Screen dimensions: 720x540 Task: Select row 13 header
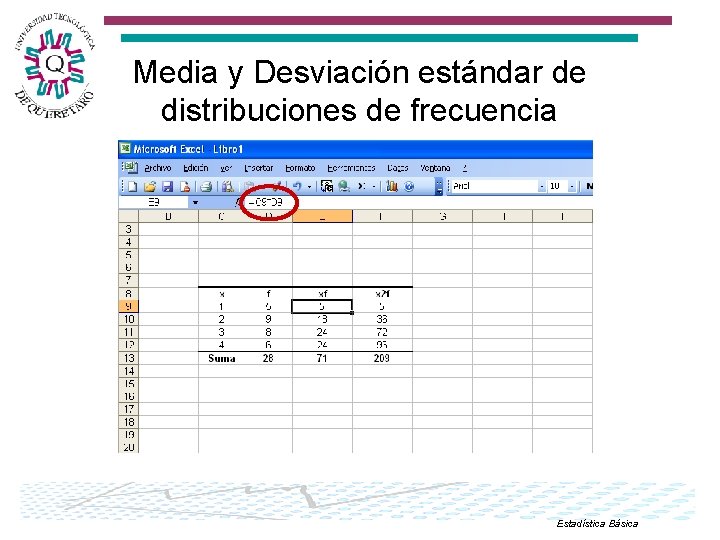(x=128, y=358)
